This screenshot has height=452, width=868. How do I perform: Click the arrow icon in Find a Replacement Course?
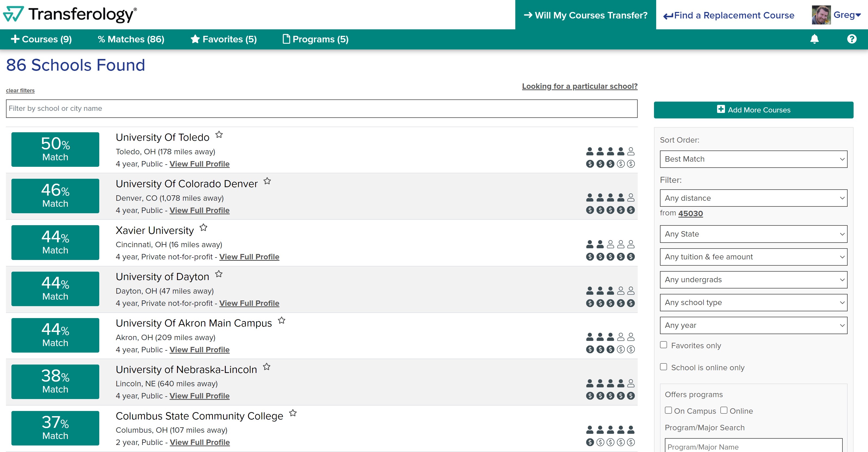(668, 16)
